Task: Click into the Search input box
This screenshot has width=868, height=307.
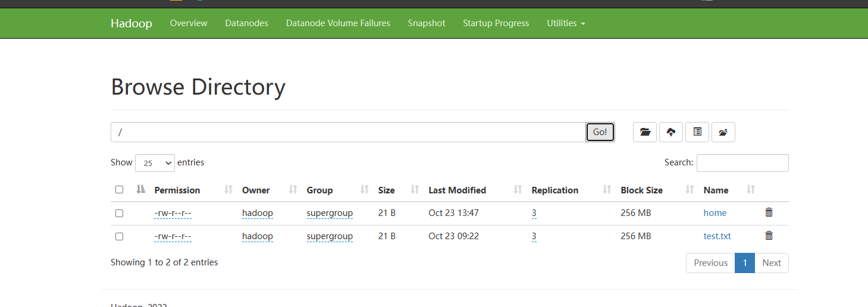Action: click(x=742, y=163)
